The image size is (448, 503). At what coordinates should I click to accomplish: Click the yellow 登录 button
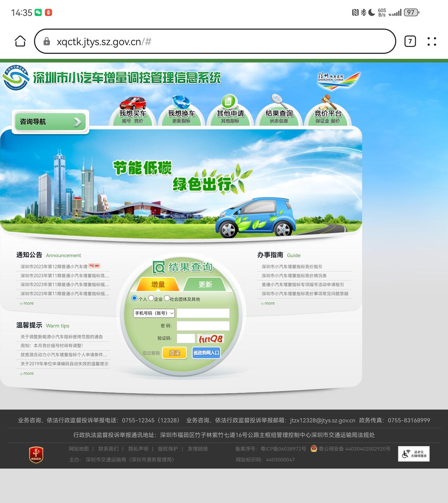174,353
